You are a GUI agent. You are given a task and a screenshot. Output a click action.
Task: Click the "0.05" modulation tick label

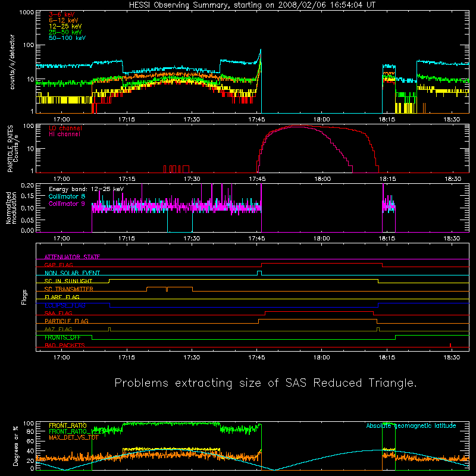[27, 220]
